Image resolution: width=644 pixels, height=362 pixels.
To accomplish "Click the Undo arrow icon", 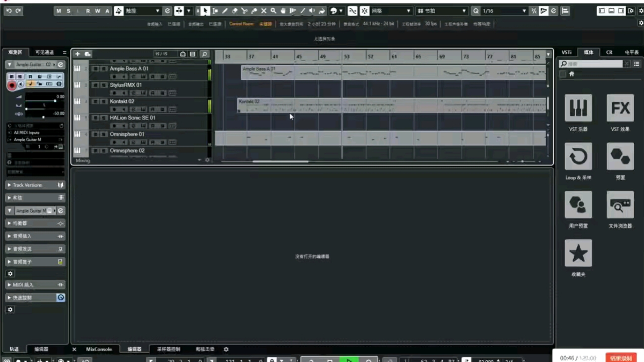I will (9, 11).
